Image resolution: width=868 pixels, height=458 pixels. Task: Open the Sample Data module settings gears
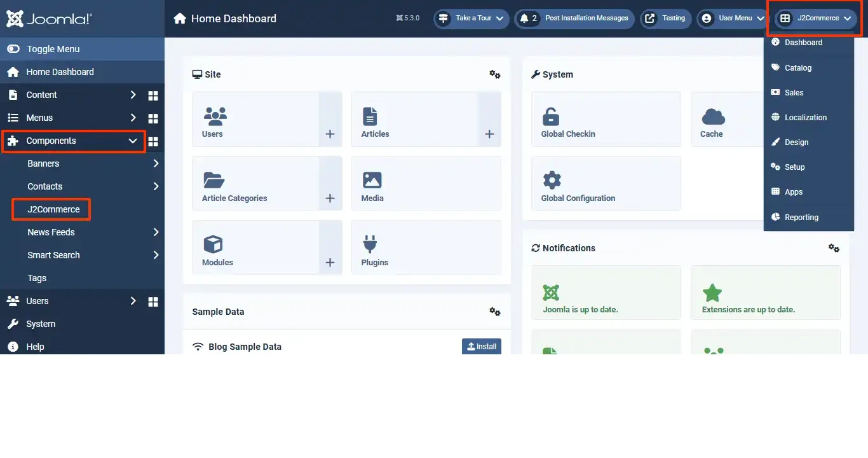[x=495, y=312]
